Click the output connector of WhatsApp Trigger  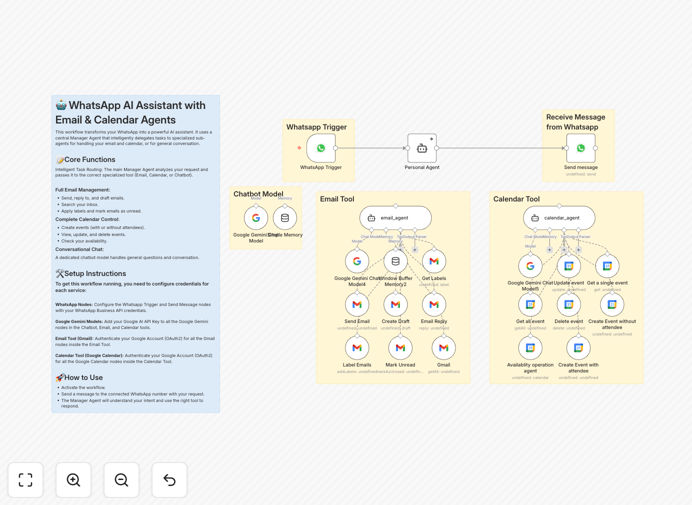click(336, 148)
